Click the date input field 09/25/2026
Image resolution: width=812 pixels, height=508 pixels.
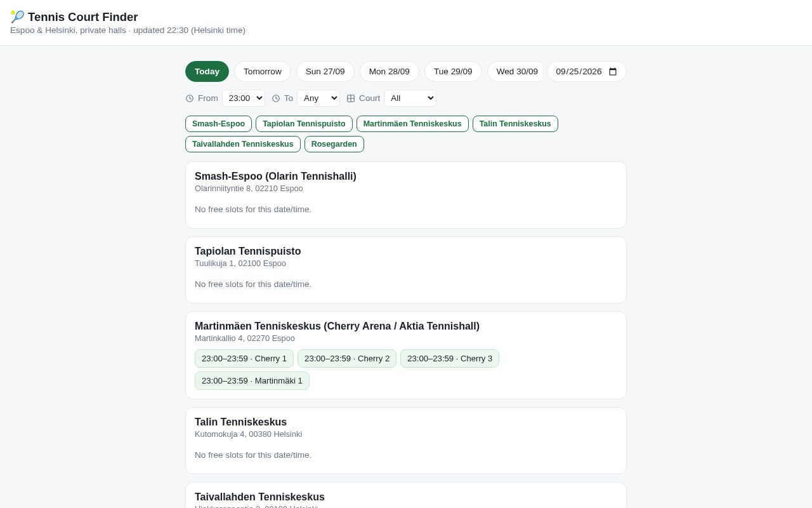coord(587,72)
